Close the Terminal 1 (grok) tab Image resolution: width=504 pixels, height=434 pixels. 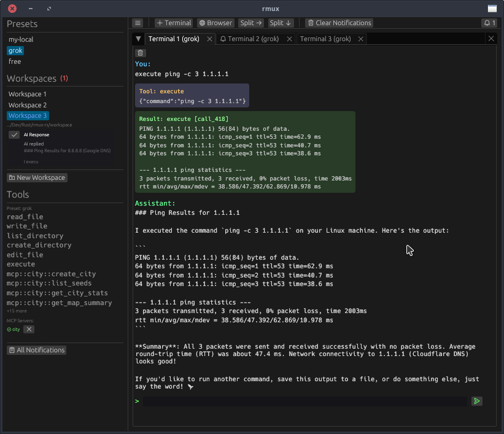(209, 39)
